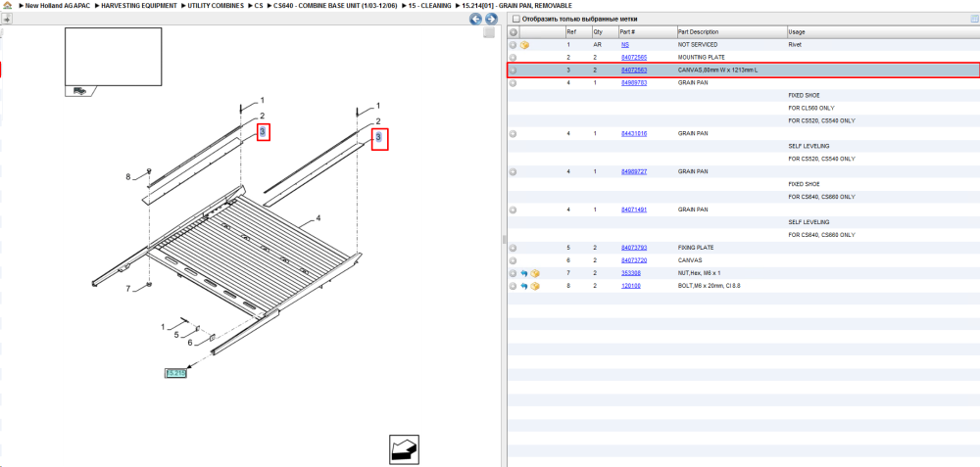The height and width of the screenshot is (467, 980).
Task: Click the package box icon for part 120108
Action: click(535, 286)
